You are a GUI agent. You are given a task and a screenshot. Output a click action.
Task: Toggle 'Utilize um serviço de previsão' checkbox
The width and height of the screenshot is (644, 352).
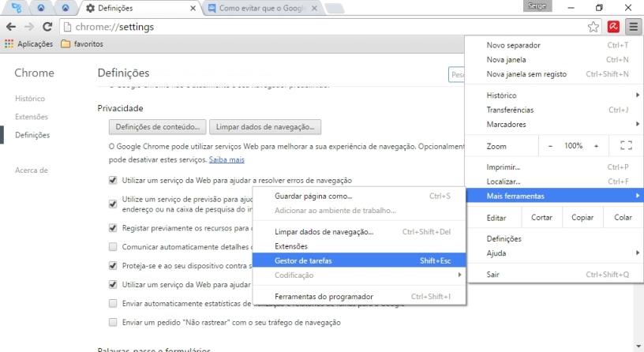(113, 204)
